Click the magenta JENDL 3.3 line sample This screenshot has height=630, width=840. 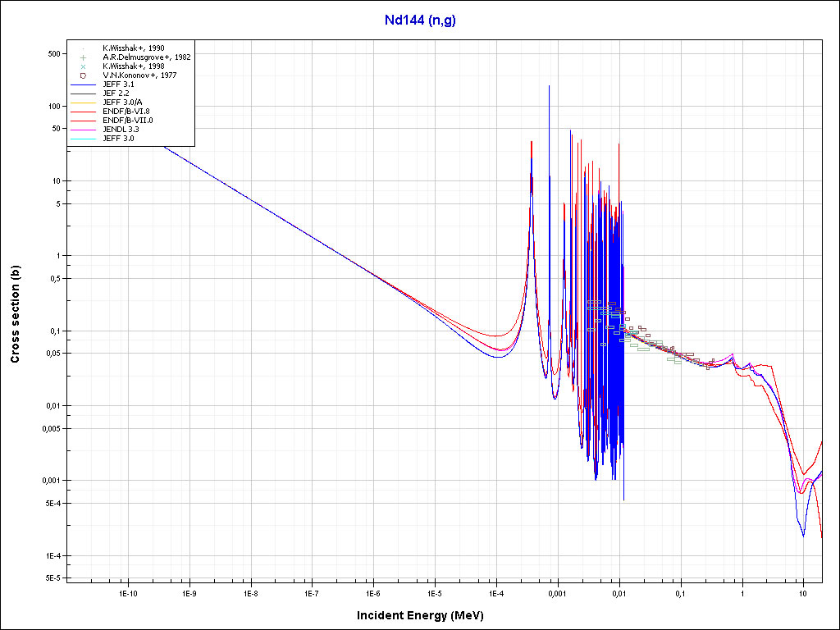click(84, 130)
